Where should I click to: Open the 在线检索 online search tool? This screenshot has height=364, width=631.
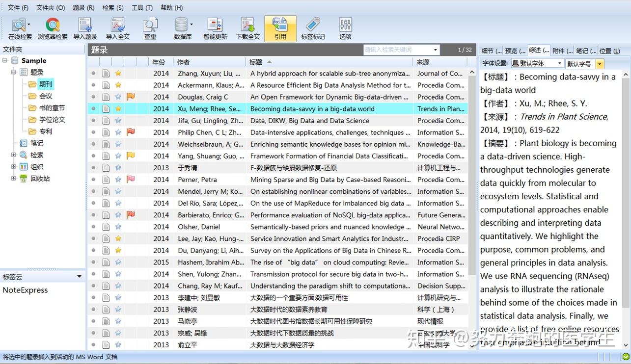pyautogui.click(x=20, y=29)
